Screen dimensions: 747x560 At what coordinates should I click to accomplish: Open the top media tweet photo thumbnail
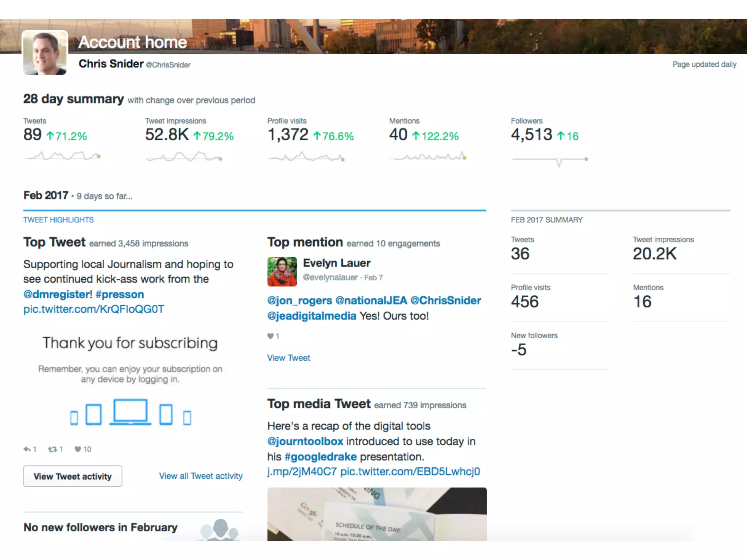tap(377, 514)
